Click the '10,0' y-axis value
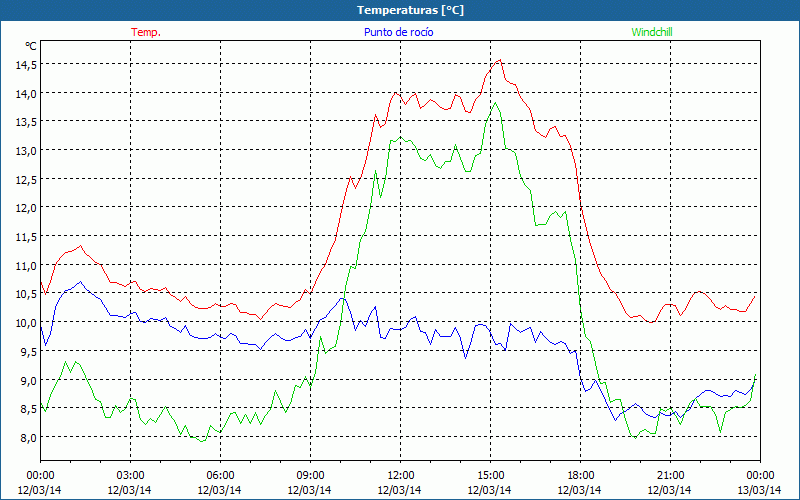The height and width of the screenshot is (500, 800). [x=26, y=323]
